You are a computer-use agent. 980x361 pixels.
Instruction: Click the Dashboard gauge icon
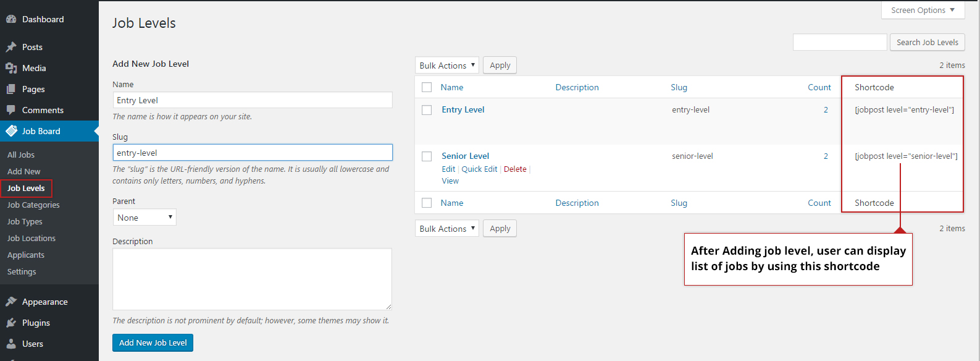(11, 19)
